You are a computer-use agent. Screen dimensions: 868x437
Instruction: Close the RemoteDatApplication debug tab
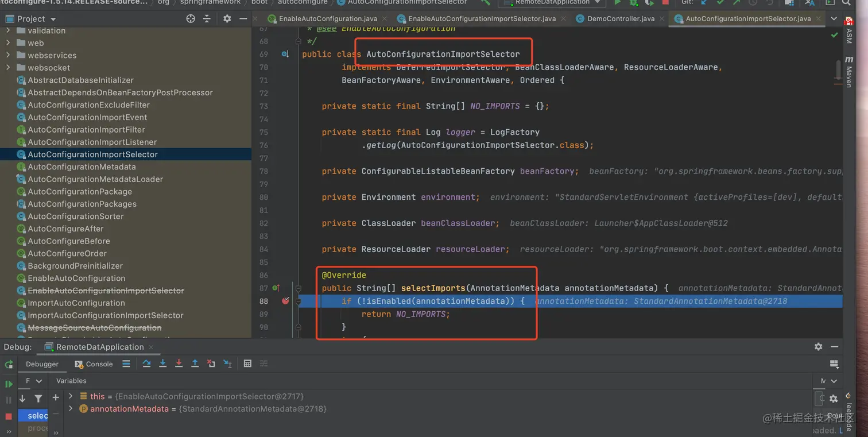(x=152, y=347)
